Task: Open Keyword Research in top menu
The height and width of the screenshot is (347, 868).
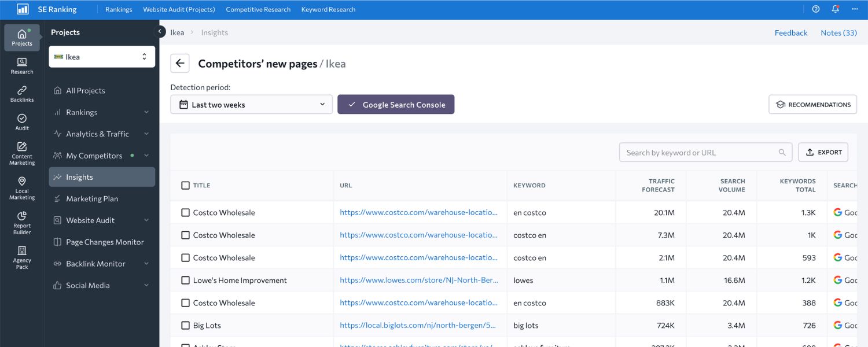Action: pos(328,9)
